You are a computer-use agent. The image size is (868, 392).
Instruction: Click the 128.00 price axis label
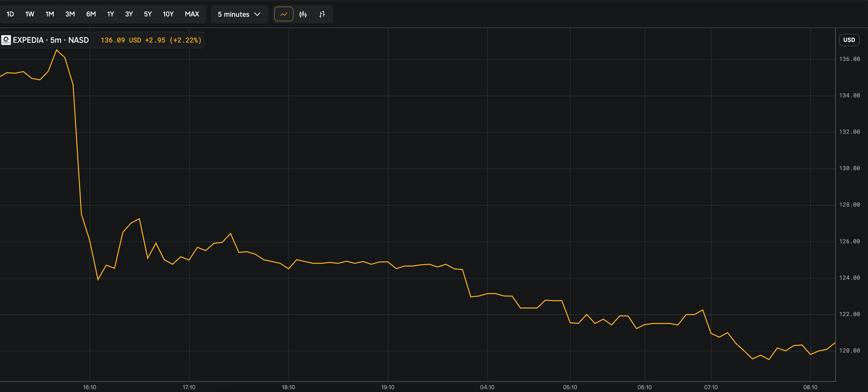850,205
